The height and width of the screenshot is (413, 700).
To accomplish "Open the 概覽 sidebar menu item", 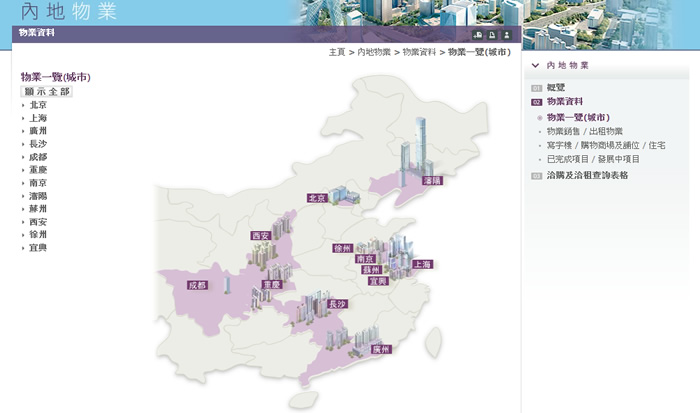I will (556, 88).
